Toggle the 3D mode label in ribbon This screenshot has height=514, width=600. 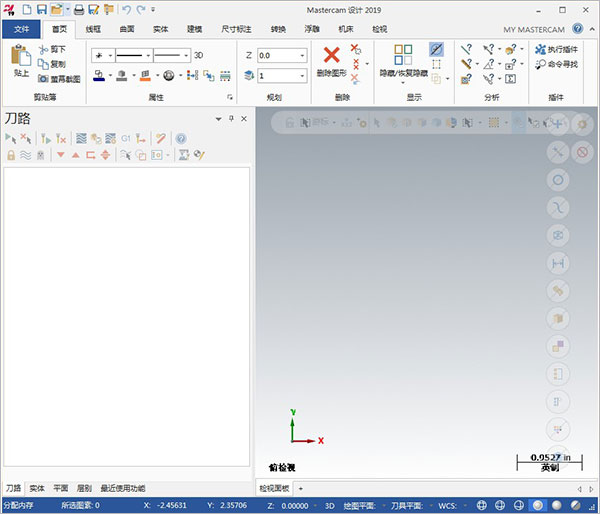[x=198, y=55]
